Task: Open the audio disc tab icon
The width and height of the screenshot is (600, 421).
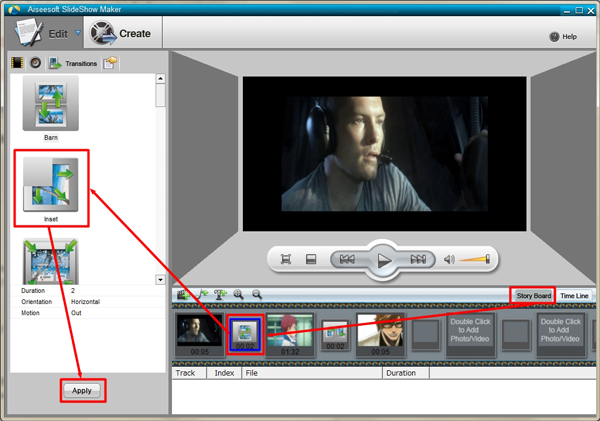Action: click(35, 62)
